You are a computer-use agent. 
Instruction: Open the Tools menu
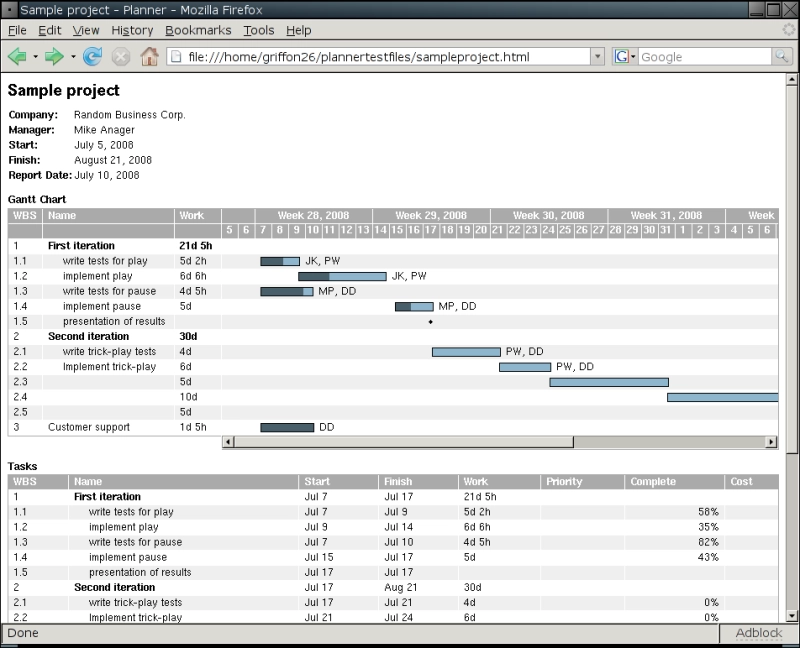(258, 31)
